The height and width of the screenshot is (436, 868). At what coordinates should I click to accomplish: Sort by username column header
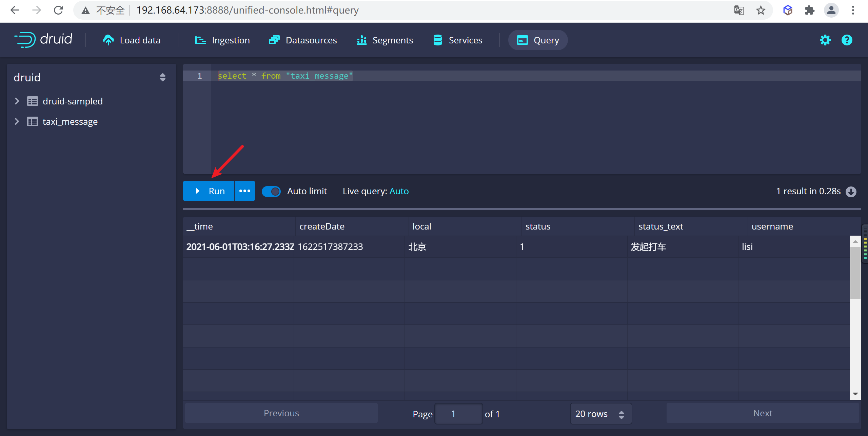[x=804, y=226]
